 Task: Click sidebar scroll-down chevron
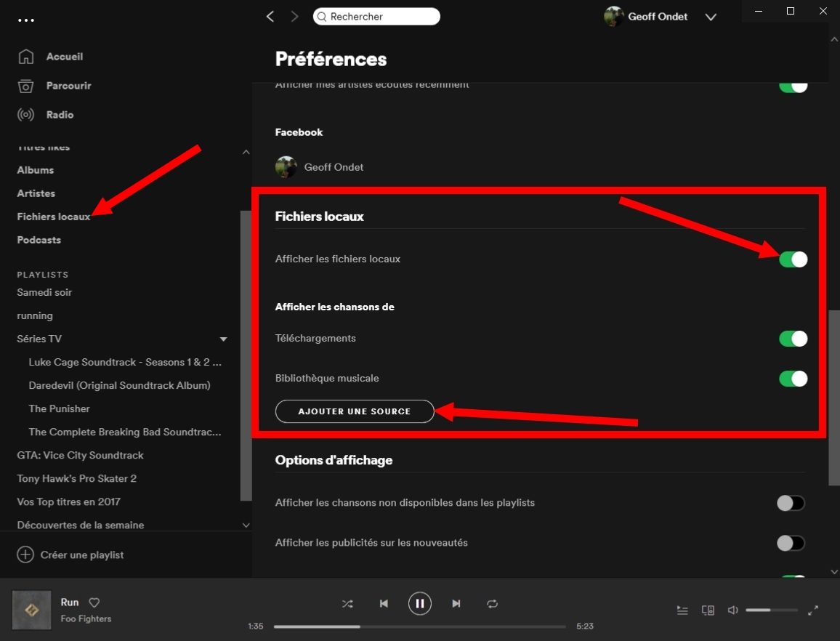[246, 525]
